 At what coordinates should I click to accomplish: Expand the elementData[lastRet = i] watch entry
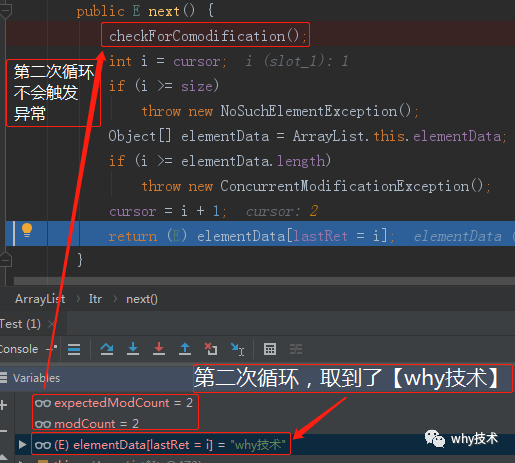point(22,444)
